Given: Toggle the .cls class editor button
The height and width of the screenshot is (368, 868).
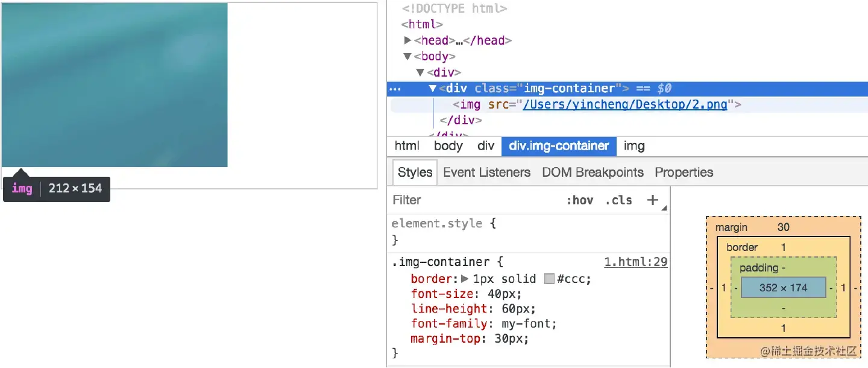Looking at the screenshot, I should pos(618,200).
